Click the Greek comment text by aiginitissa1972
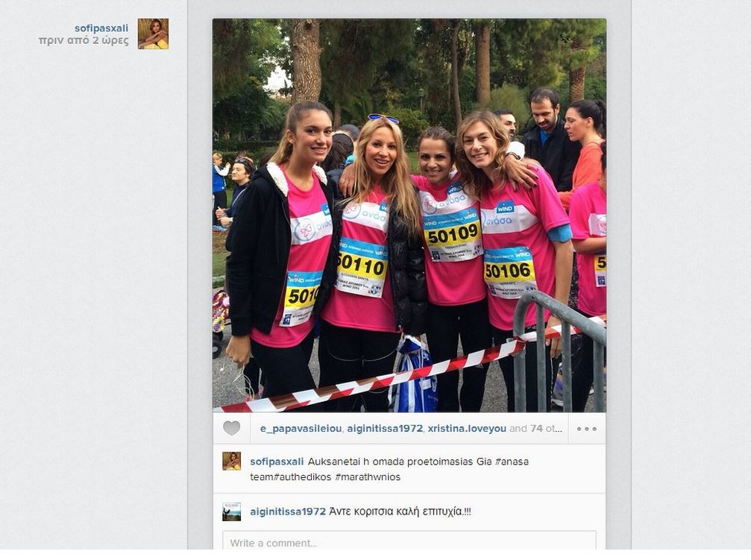The width and height of the screenshot is (751, 560). pos(400,512)
